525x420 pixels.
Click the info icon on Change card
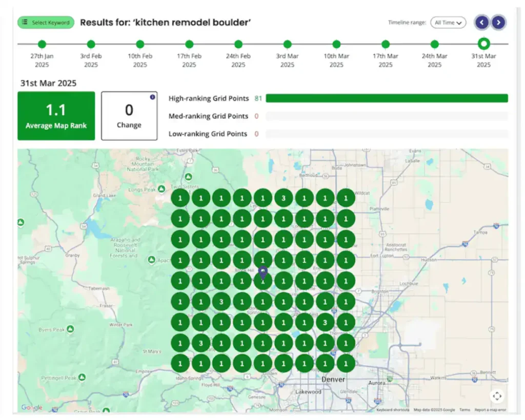pos(152,97)
